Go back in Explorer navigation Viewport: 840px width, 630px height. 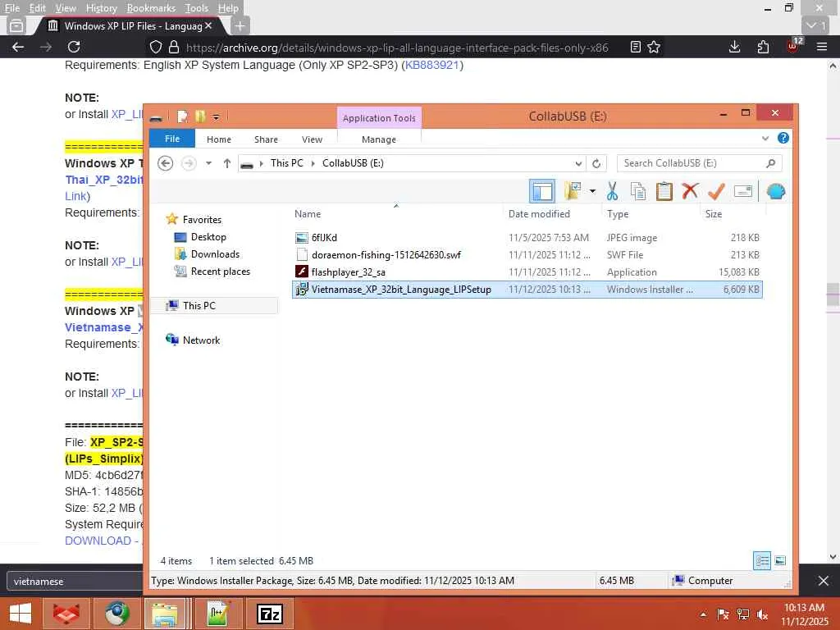tap(166, 163)
